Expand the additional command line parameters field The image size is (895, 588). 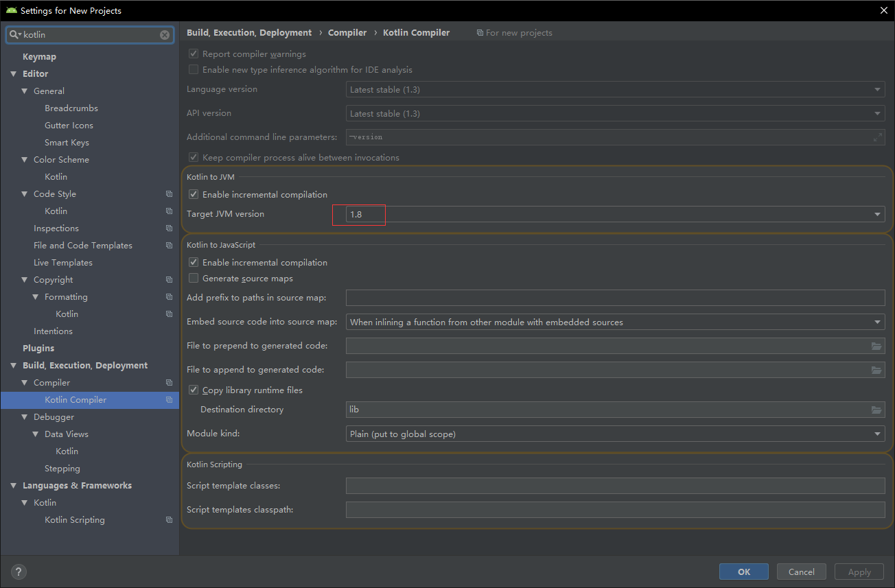[878, 137]
